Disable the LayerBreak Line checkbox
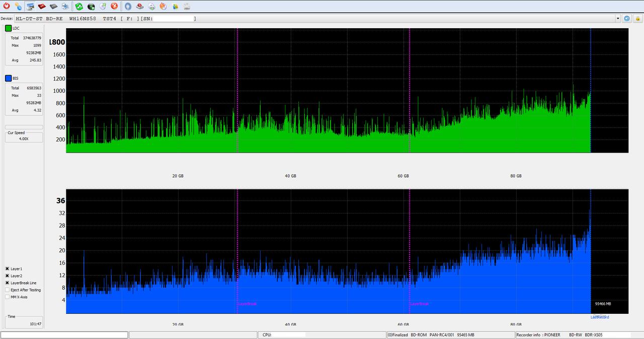 click(x=8, y=283)
